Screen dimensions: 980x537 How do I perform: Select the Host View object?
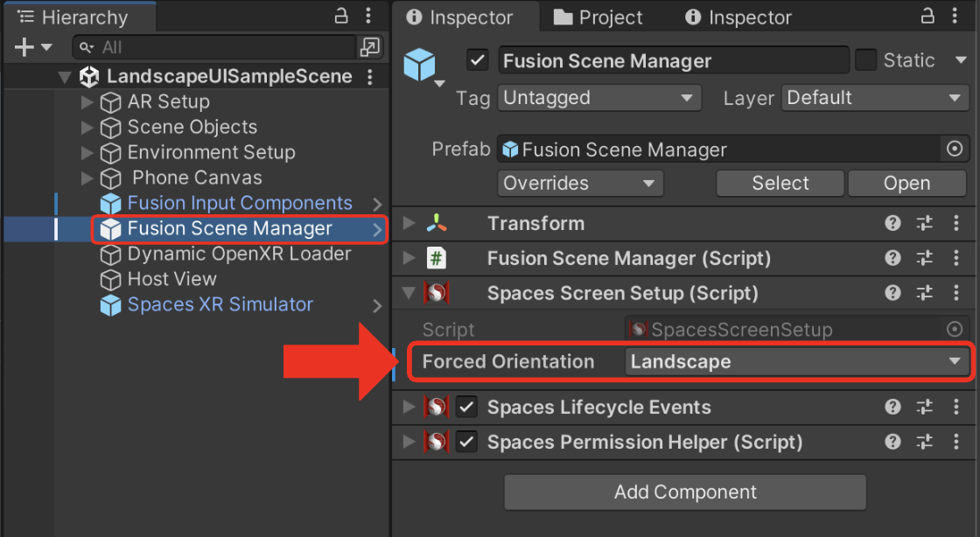[171, 279]
